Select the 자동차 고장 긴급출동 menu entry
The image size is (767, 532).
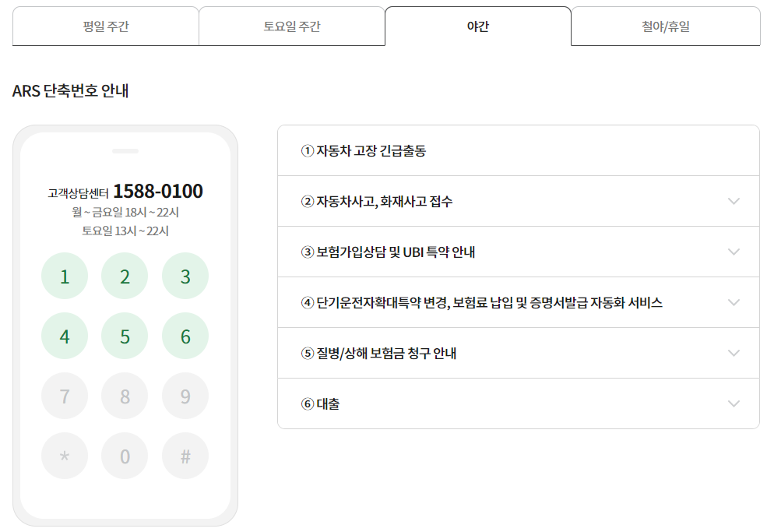click(518, 150)
